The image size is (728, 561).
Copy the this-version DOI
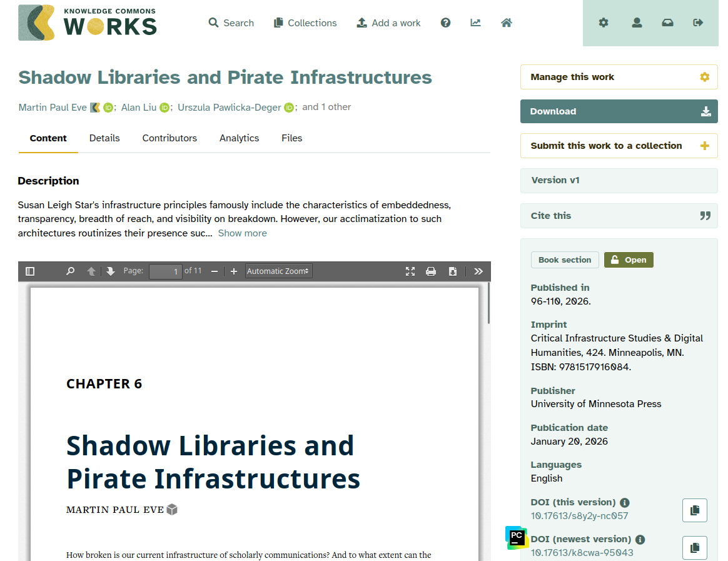pos(695,510)
